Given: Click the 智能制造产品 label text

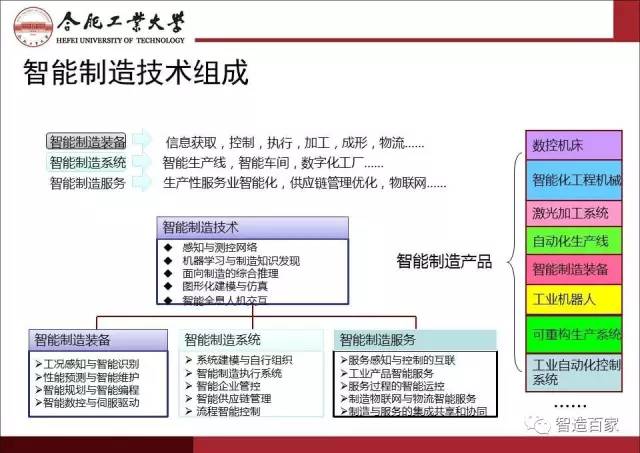Looking at the screenshot, I should (x=443, y=261).
